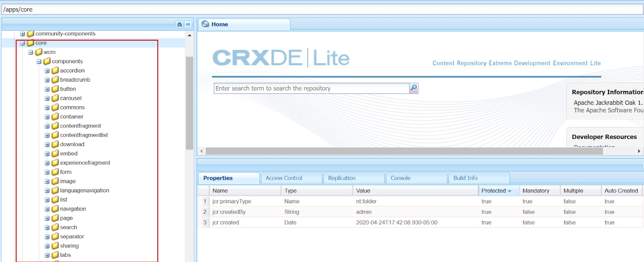Image resolution: width=644 pixels, height=262 pixels.
Task: Switch to the Access Control tab
Action: tap(291, 178)
